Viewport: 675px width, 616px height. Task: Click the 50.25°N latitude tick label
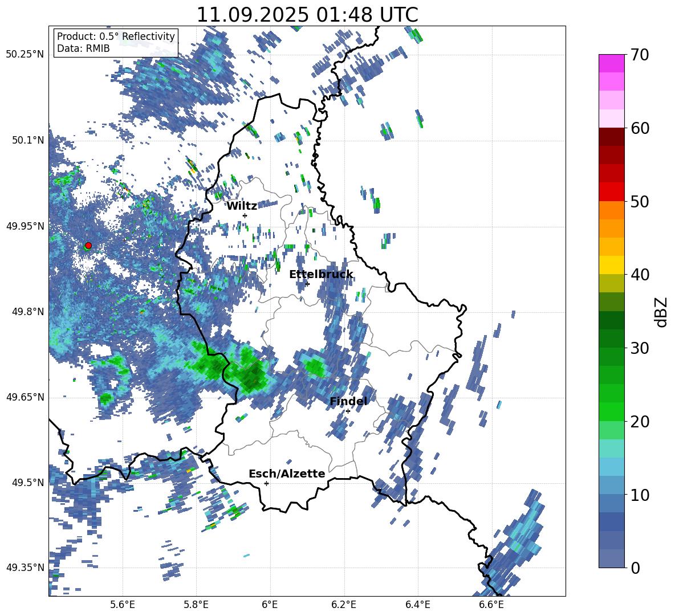coord(25,55)
